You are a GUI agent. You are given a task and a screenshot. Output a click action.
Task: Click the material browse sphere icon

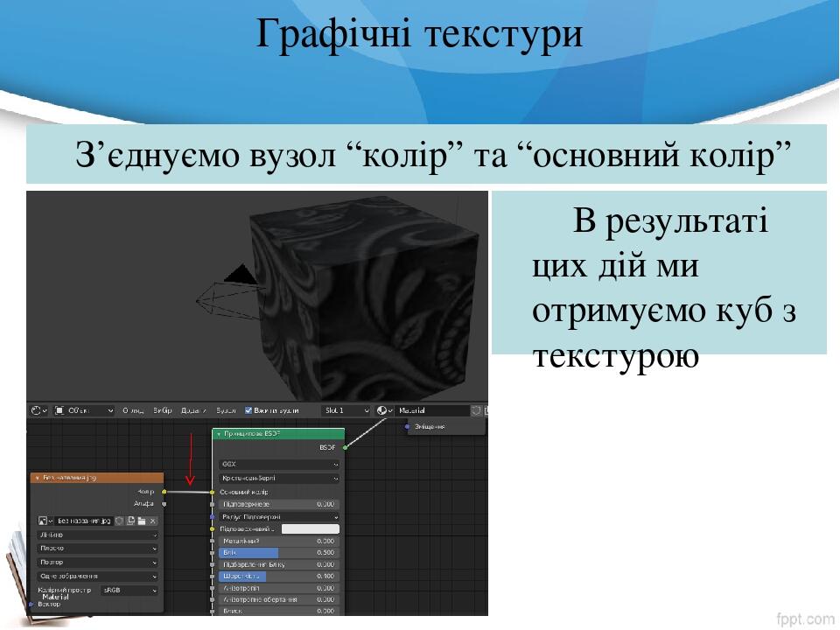[x=384, y=411]
